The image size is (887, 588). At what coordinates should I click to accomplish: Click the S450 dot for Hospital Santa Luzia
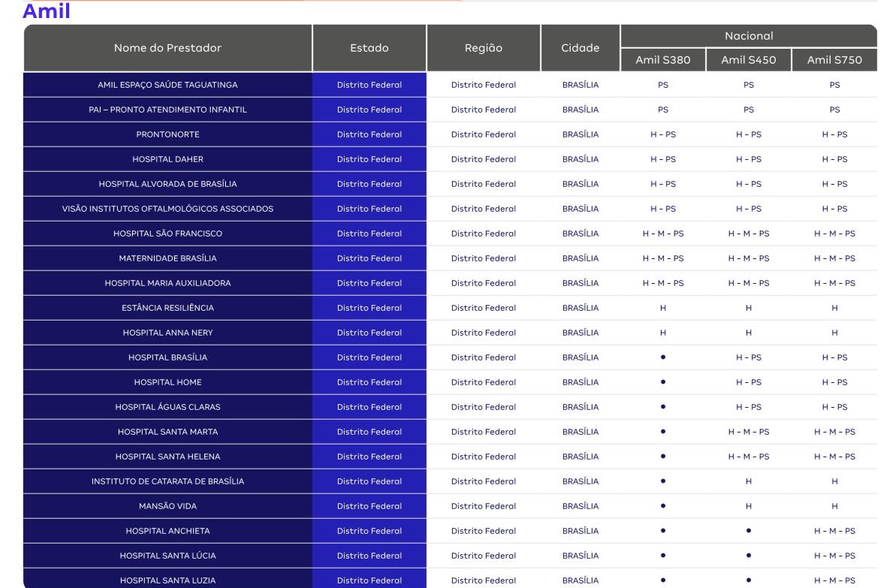pyautogui.click(x=748, y=580)
